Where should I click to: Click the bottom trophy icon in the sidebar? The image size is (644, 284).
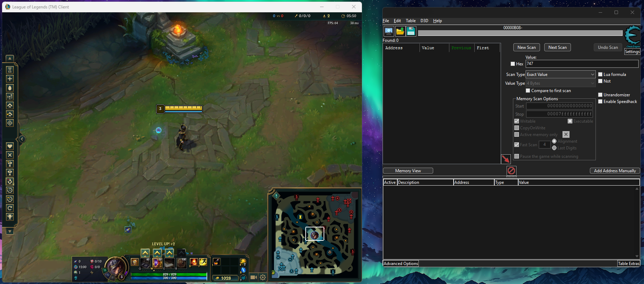(10, 217)
